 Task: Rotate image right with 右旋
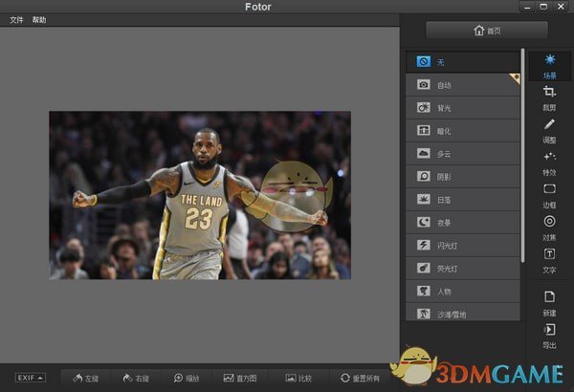(136, 378)
